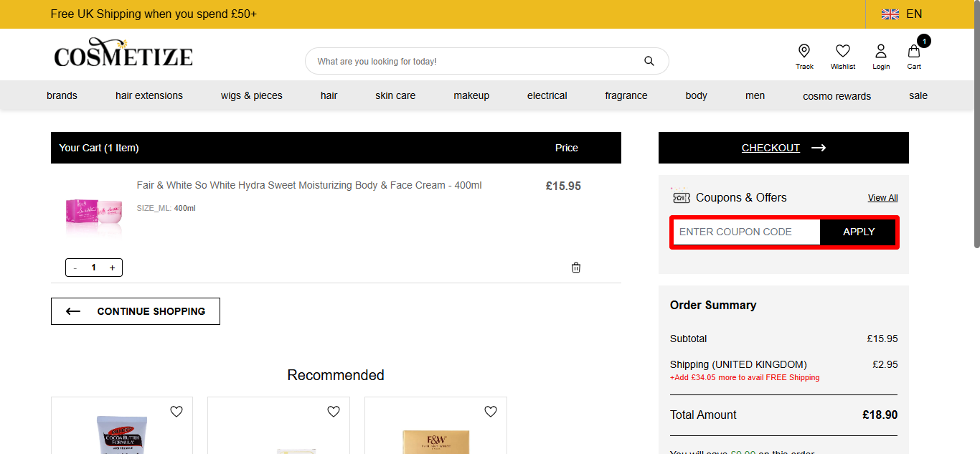Open the Wishlist heart icon in header
980x454 pixels.
pos(843,57)
